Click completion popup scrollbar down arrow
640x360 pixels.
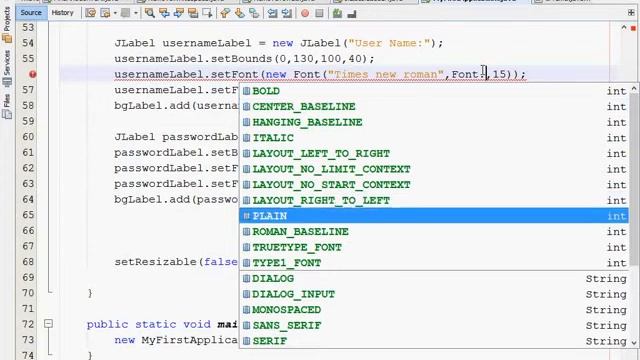pos(634,342)
